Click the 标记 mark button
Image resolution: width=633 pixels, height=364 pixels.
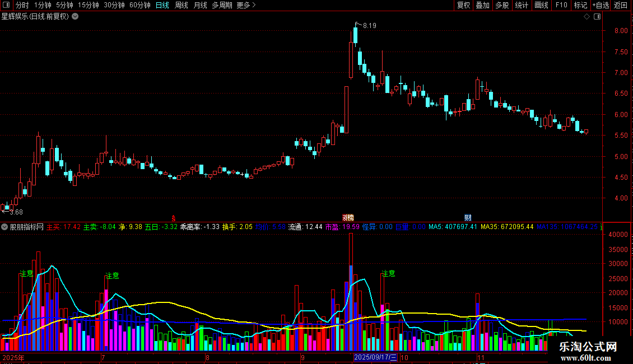(580, 5)
